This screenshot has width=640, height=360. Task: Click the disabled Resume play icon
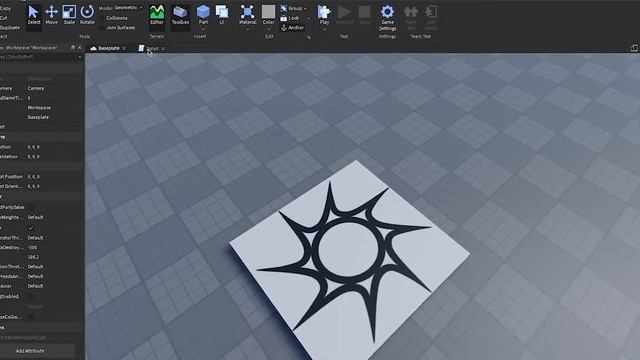(x=344, y=13)
